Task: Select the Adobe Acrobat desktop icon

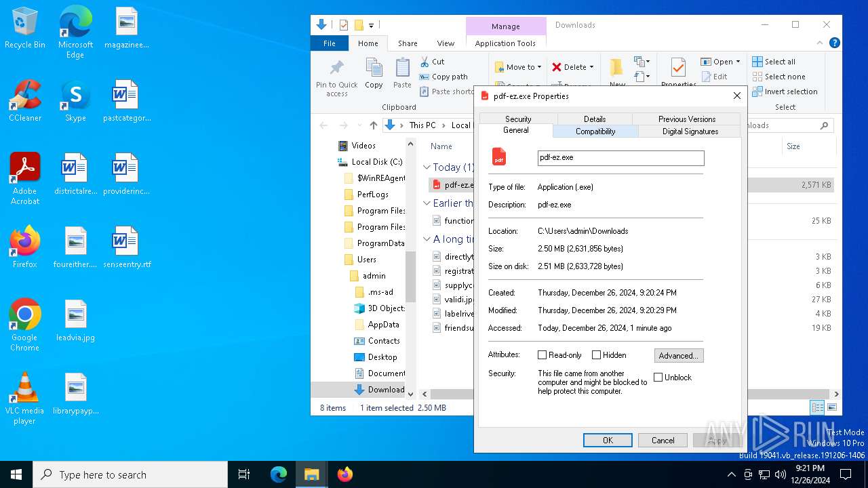Action: pyautogui.click(x=25, y=178)
